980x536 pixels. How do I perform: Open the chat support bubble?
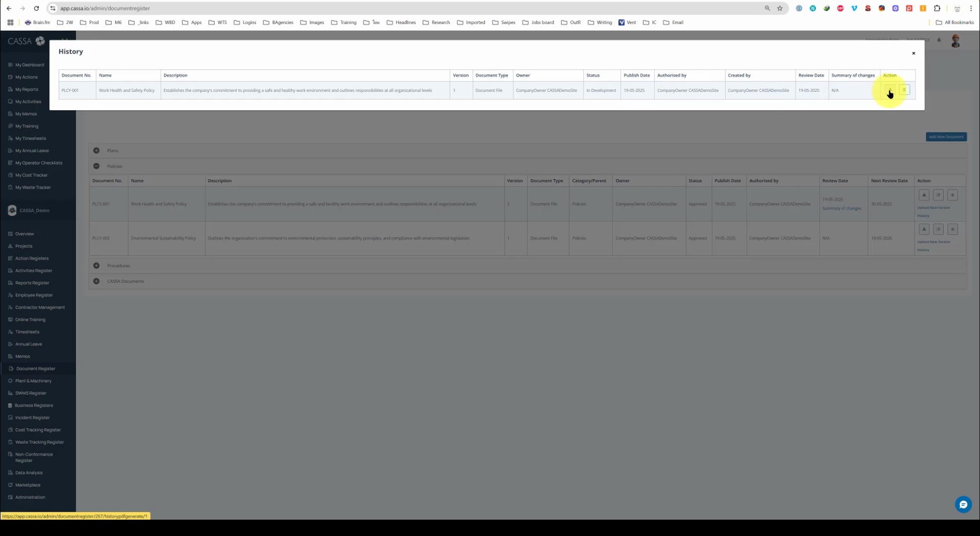coord(963,505)
